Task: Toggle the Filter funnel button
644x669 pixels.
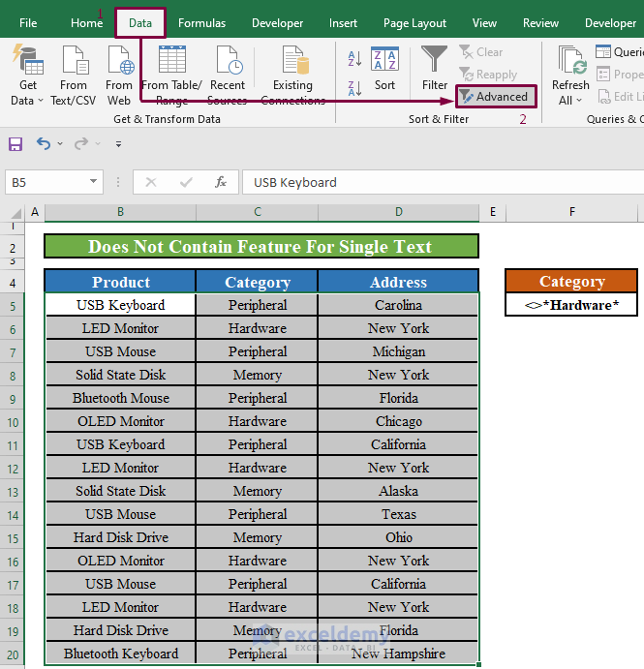Action: pos(435,69)
